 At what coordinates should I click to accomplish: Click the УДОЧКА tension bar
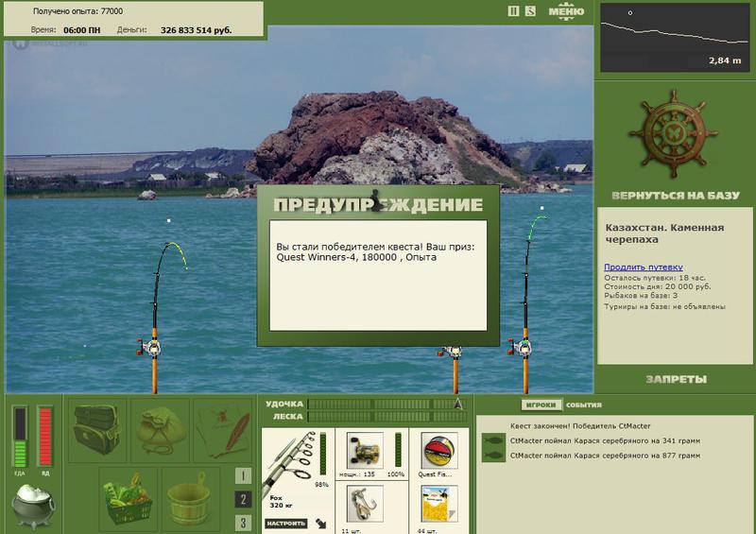coord(387,405)
